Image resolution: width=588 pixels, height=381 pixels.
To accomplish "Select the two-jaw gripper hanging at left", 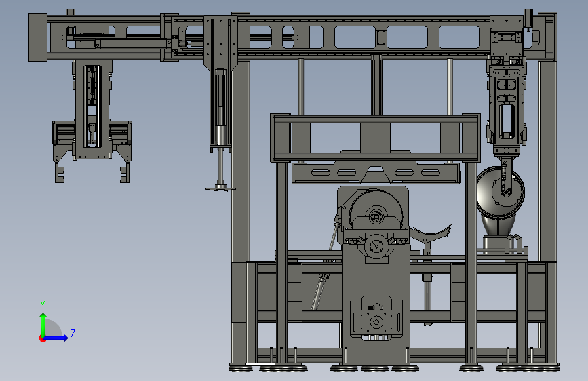I will click(x=92, y=151).
